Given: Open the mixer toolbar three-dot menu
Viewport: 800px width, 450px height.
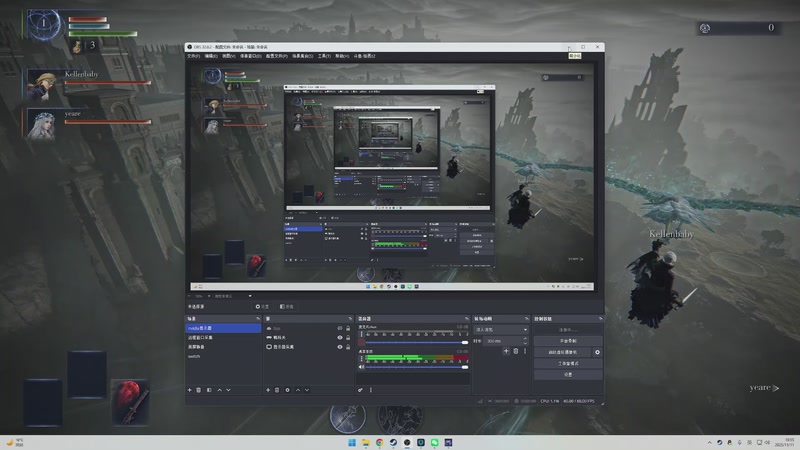Looking at the screenshot, I should point(371,390).
